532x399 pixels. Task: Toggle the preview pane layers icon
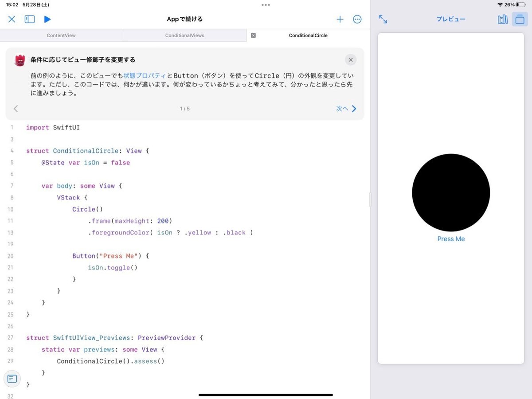coord(520,19)
